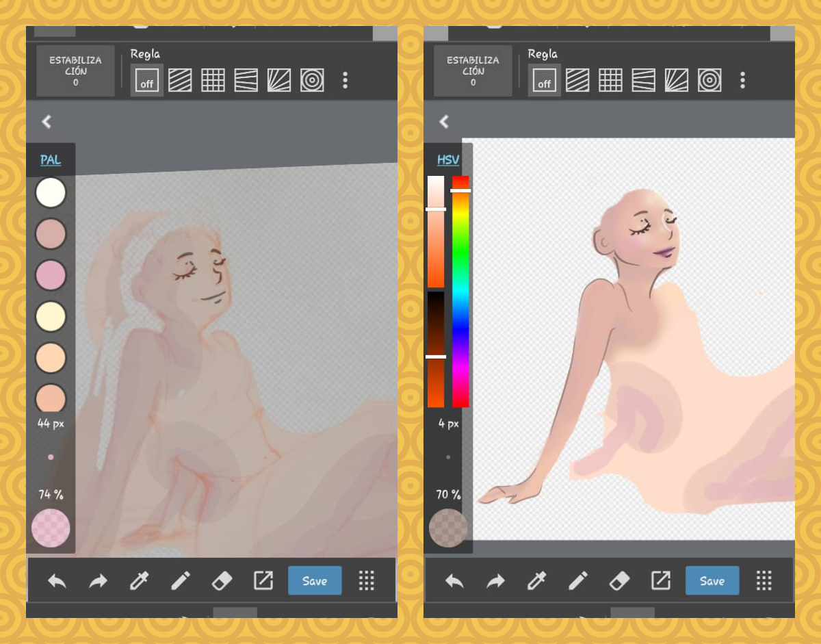Choose vanishing lines ruler in left screenshot
The width and height of the screenshot is (821, 644).
click(246, 80)
